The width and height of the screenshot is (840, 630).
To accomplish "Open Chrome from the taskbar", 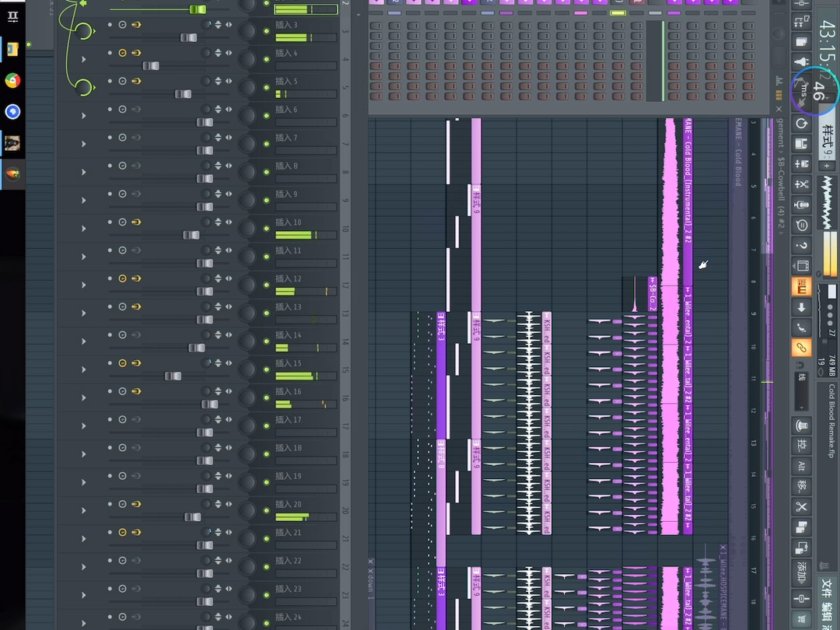I will [12, 80].
